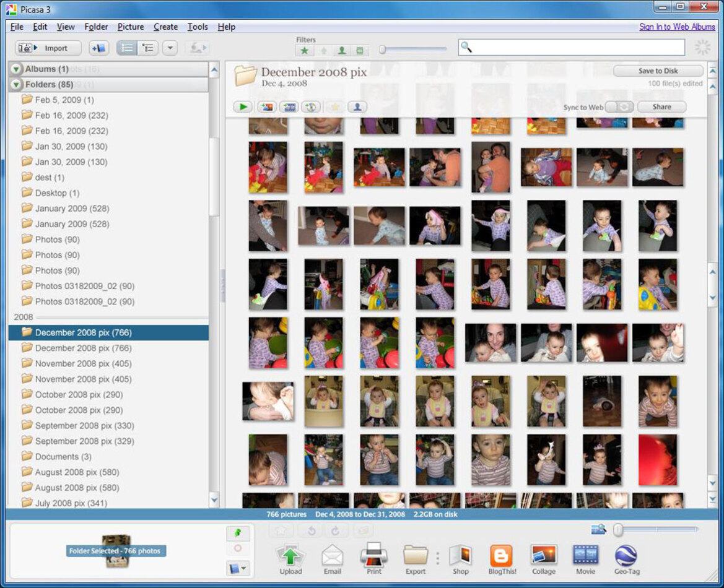Screen dimensions: 724x588
Task: Select the Desktop (1) folder
Action: 108,193
